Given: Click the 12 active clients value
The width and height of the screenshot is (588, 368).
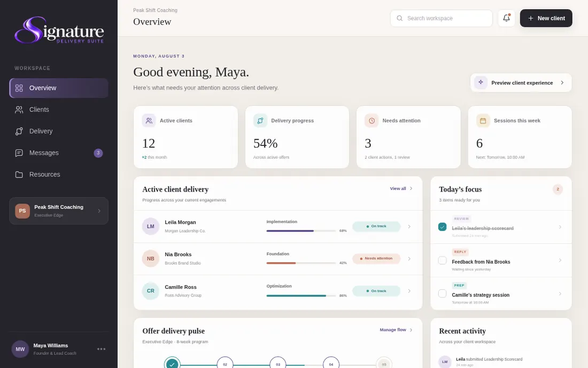Looking at the screenshot, I should pos(149,143).
